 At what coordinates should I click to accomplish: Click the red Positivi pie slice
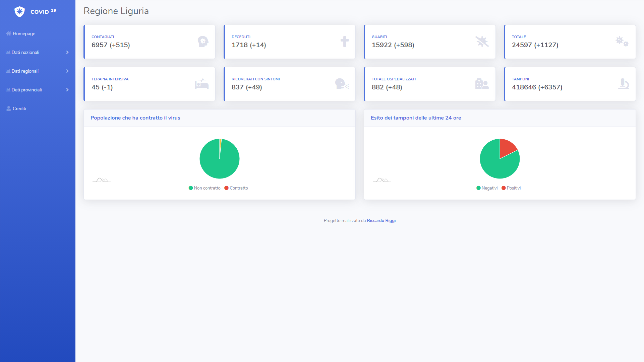tap(507, 148)
